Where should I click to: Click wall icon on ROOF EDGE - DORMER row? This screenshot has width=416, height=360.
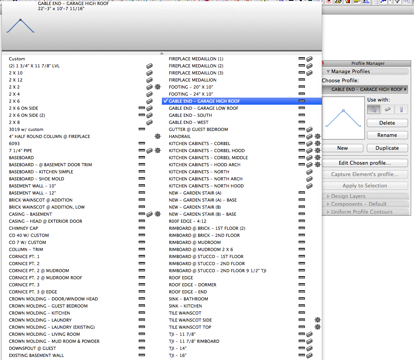[302, 285]
